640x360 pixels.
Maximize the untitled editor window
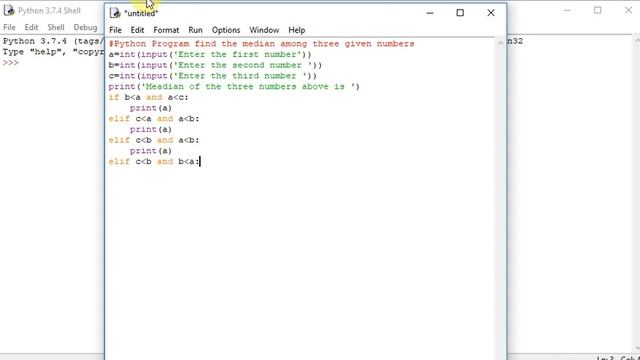[460, 13]
